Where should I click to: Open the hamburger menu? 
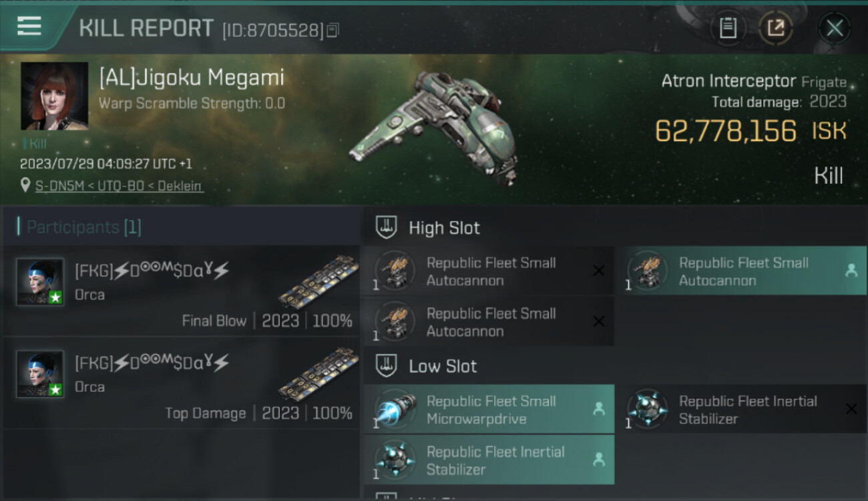coord(29,26)
